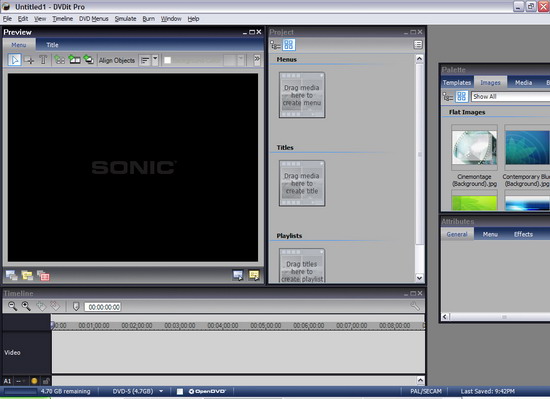Switch to Images tab in Palette

point(490,82)
